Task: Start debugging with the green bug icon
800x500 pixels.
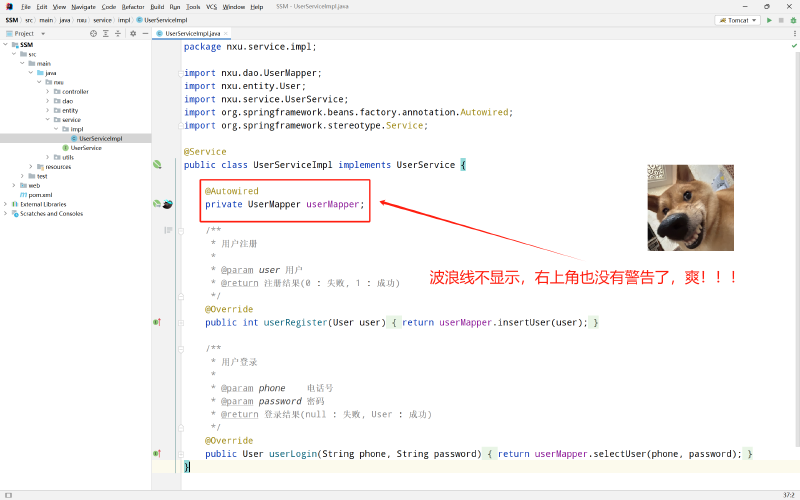Action: 793,20
